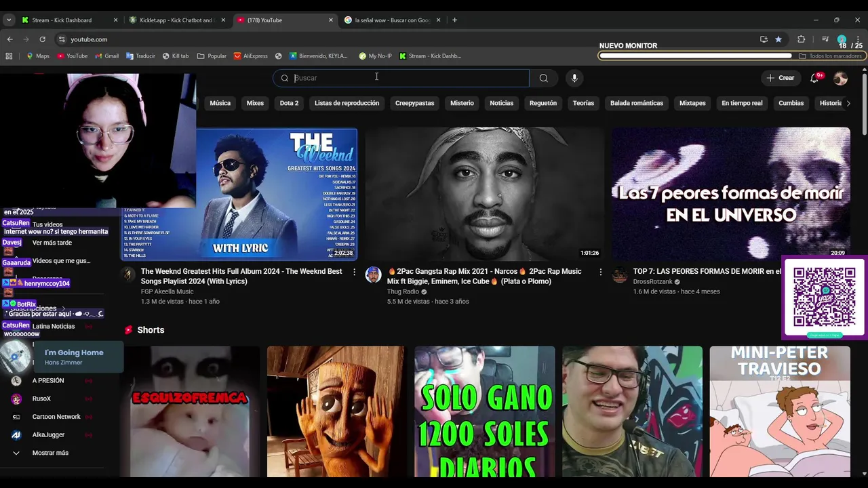The image size is (868, 488).
Task: Select the Mixtapes chip
Action: (692, 103)
